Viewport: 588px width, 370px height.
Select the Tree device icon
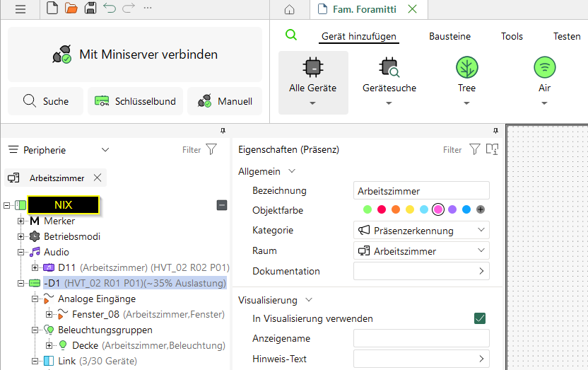click(467, 67)
